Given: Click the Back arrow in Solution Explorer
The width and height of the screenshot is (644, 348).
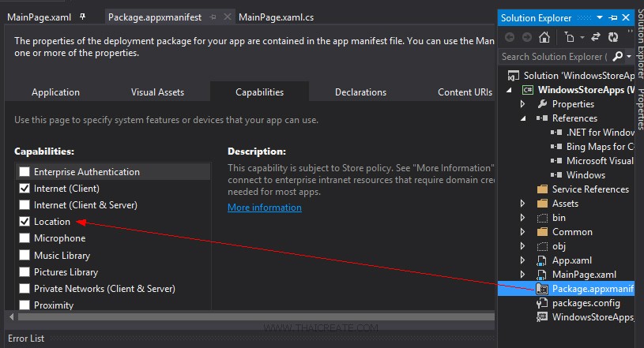Looking at the screenshot, I should point(508,37).
